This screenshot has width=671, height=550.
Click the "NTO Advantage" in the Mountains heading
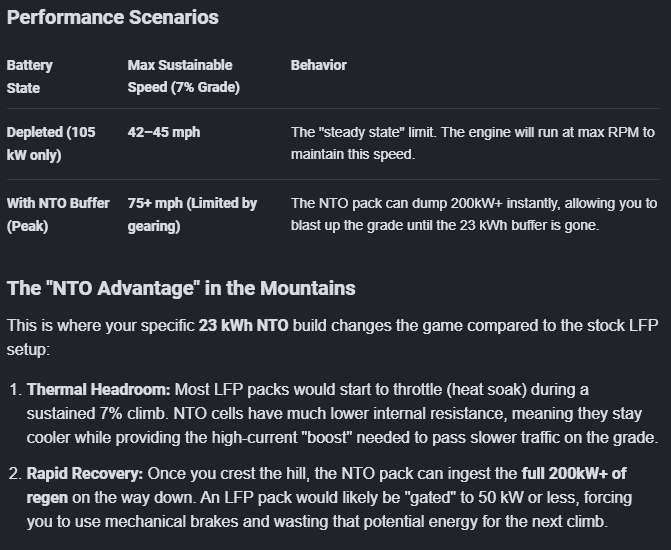tap(181, 289)
